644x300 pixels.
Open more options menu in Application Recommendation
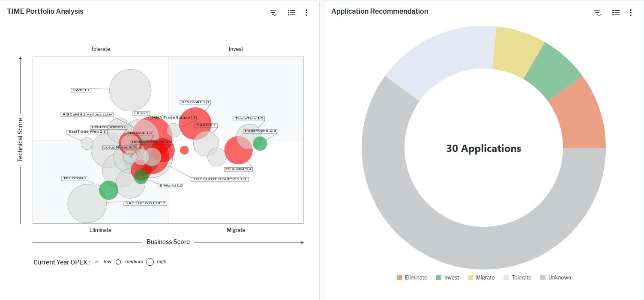coord(631,13)
